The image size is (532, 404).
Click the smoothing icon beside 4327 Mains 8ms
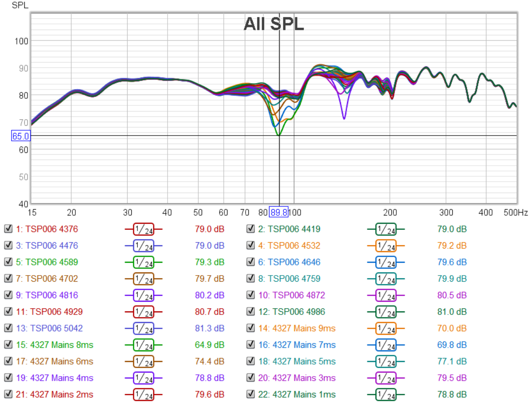[143, 345]
